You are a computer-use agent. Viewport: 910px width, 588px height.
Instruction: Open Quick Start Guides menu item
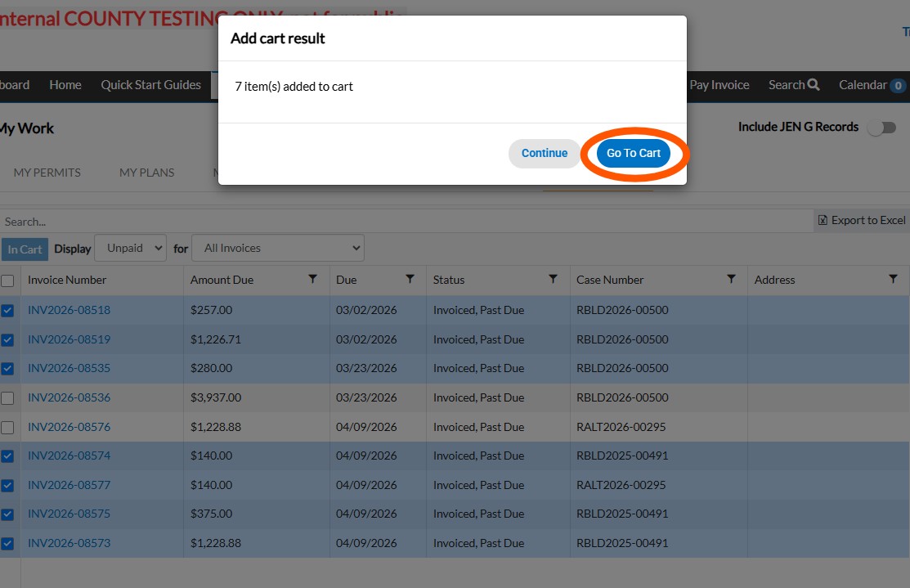[x=150, y=85]
